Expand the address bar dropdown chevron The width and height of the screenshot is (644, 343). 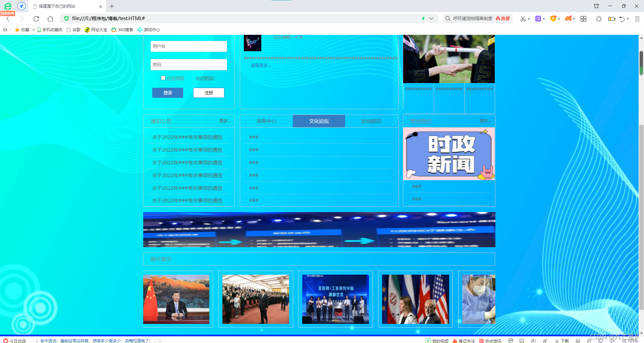point(431,18)
